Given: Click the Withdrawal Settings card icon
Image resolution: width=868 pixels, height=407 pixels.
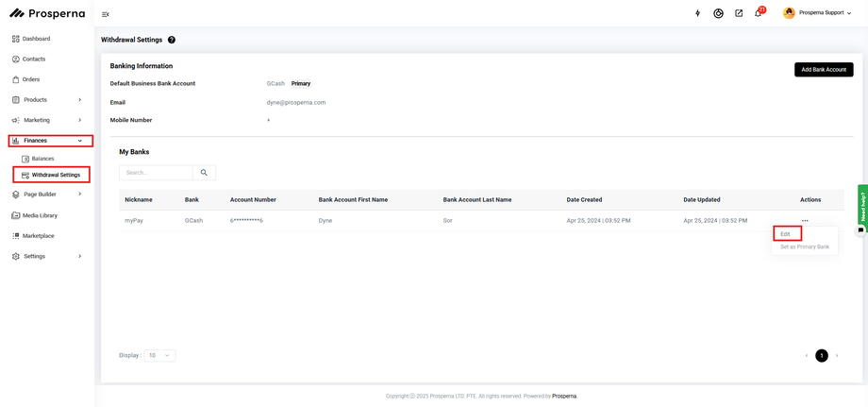Looking at the screenshot, I should [x=25, y=175].
